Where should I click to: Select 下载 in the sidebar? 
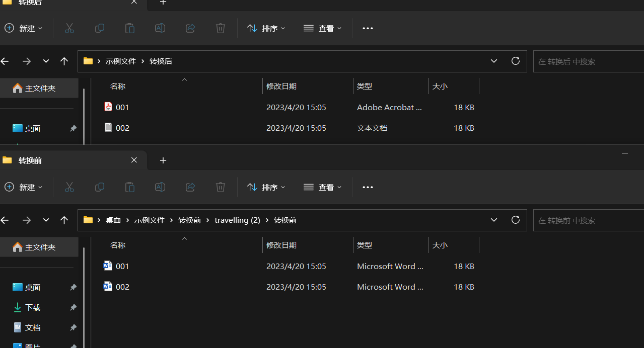coord(31,307)
